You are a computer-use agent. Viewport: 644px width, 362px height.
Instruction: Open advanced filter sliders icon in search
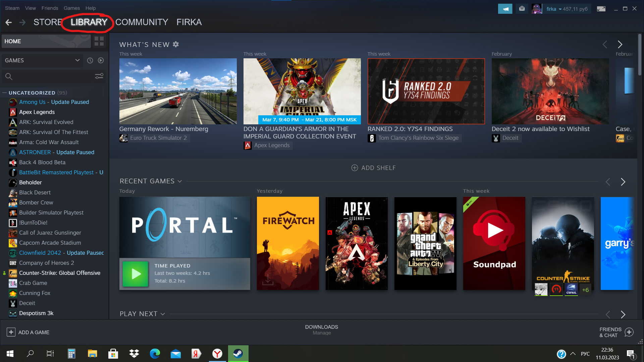tap(99, 76)
